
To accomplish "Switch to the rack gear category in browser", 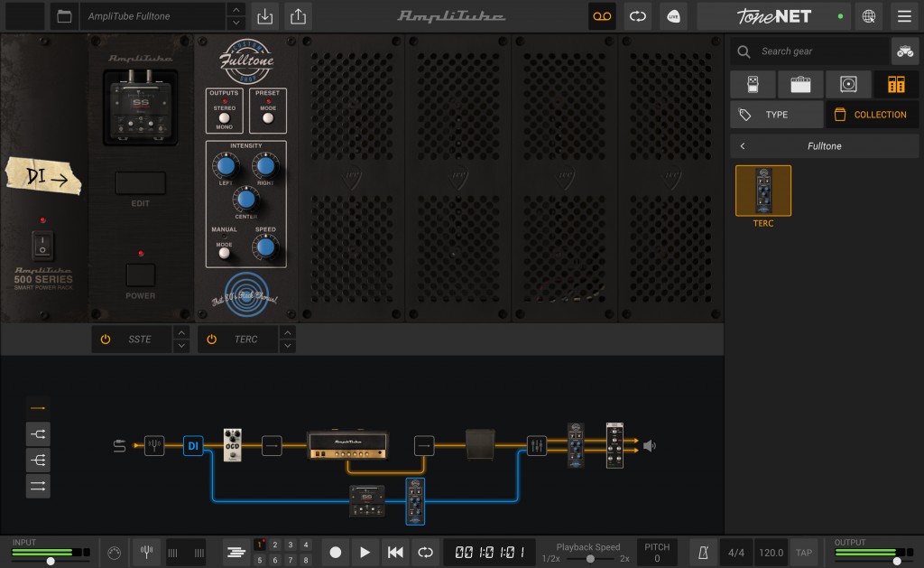I will click(x=894, y=84).
